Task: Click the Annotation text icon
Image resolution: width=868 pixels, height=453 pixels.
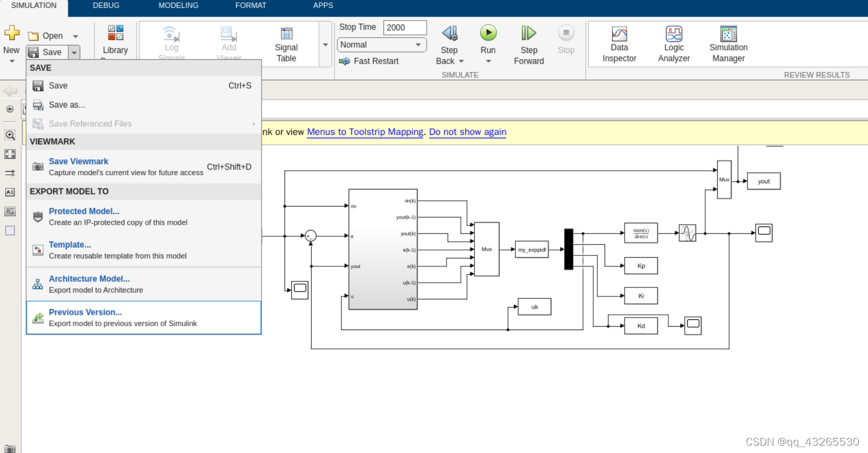Action: 10,192
